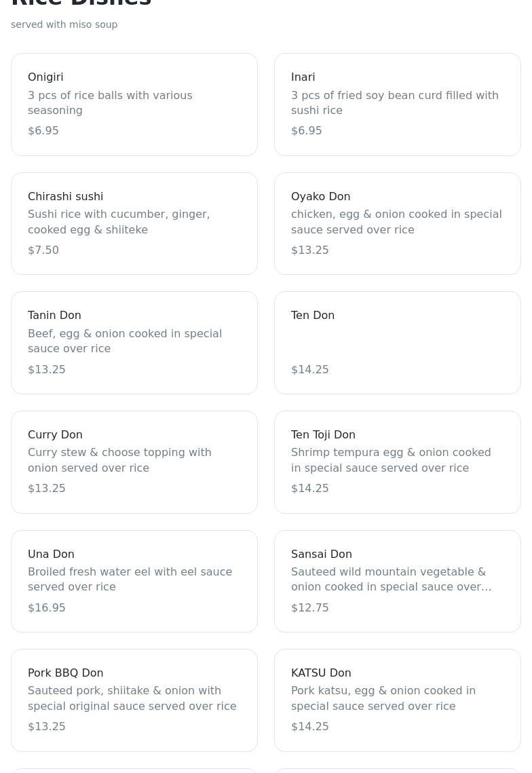Pick the Curry Don menu item
Viewport: 532px width, 773px height.
pyautogui.click(x=134, y=462)
